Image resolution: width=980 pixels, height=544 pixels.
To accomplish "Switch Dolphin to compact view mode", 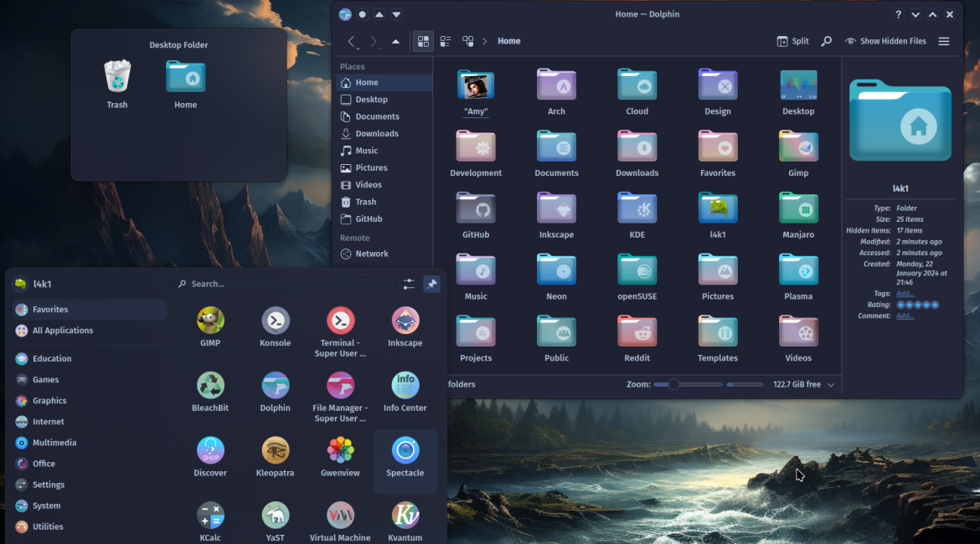I will 446,41.
